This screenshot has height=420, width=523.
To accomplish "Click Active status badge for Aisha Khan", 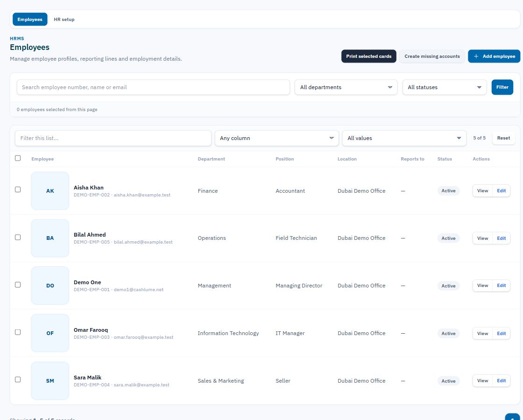I will tap(448, 191).
